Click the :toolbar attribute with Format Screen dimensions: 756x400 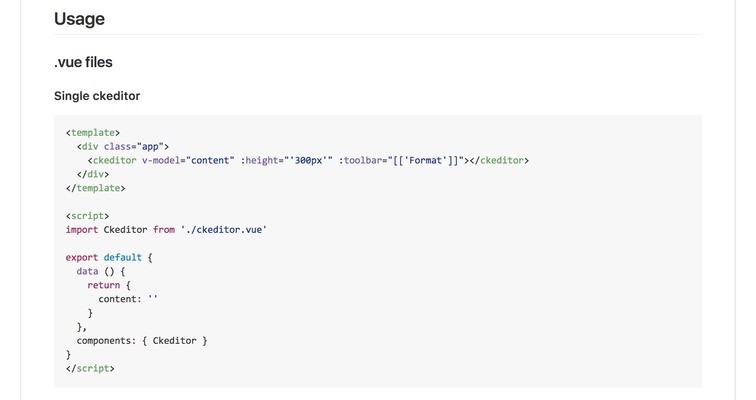click(x=401, y=160)
